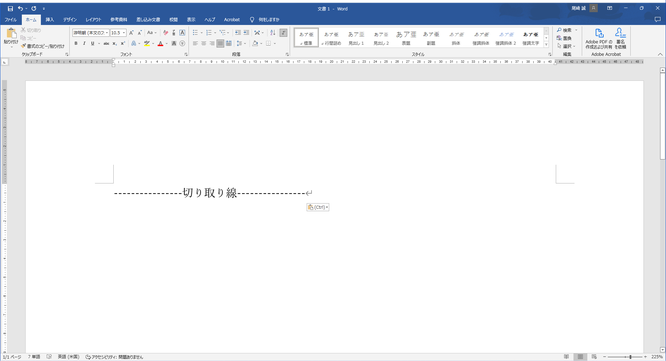Click the Clear All Formatting icon
666x361 pixels.
165,33
